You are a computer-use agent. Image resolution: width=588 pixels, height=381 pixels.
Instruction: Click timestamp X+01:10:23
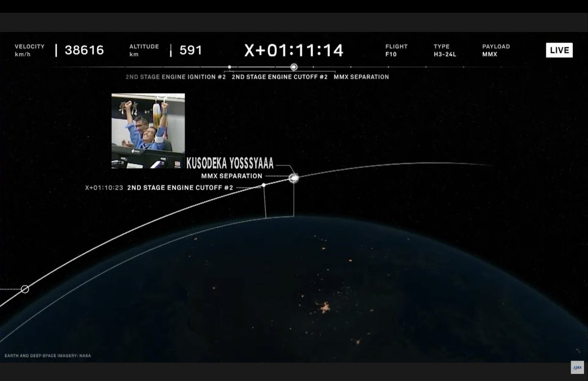click(x=104, y=188)
